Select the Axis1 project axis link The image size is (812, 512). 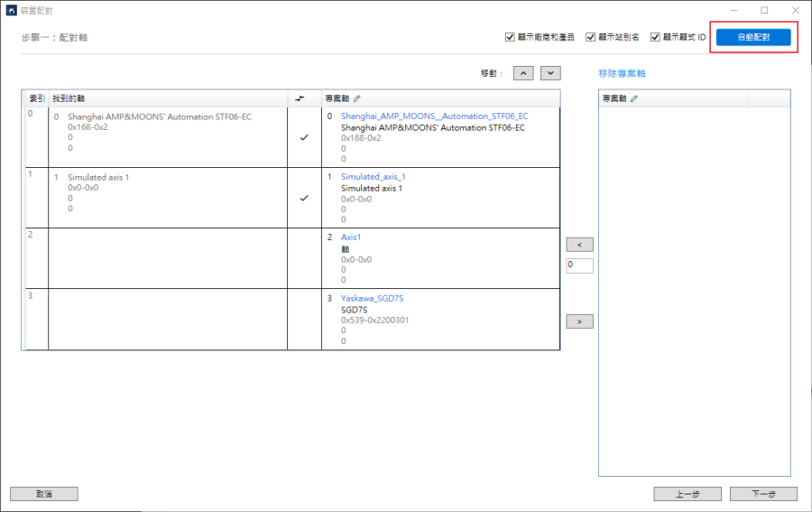pyautogui.click(x=351, y=237)
